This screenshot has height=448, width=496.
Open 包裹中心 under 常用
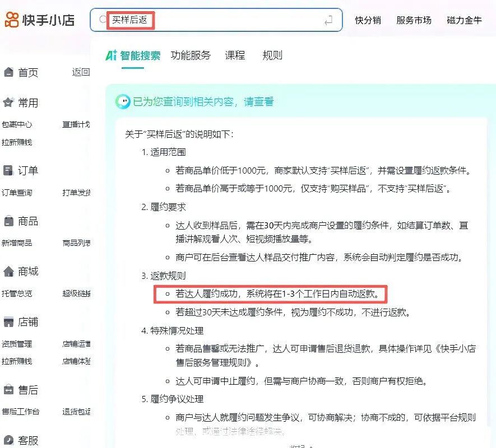(17, 124)
